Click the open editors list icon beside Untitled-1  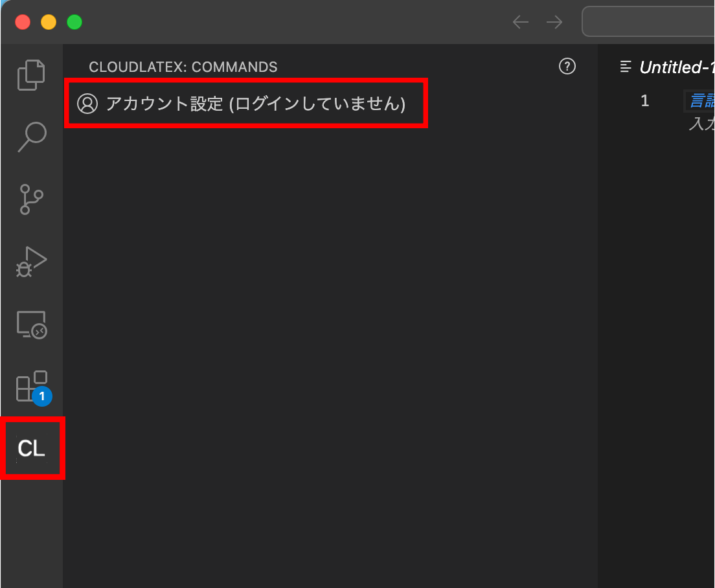625,66
